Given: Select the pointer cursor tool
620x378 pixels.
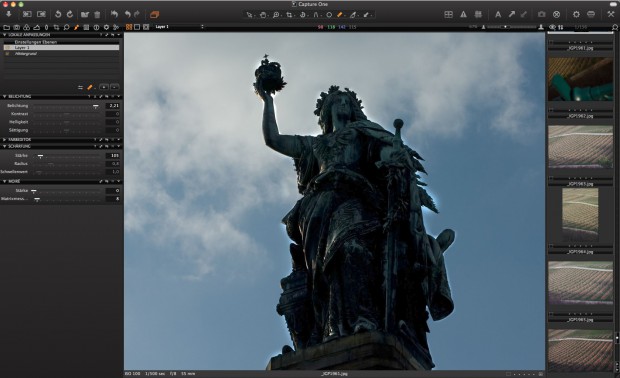Looking at the screenshot, I should click(249, 15).
